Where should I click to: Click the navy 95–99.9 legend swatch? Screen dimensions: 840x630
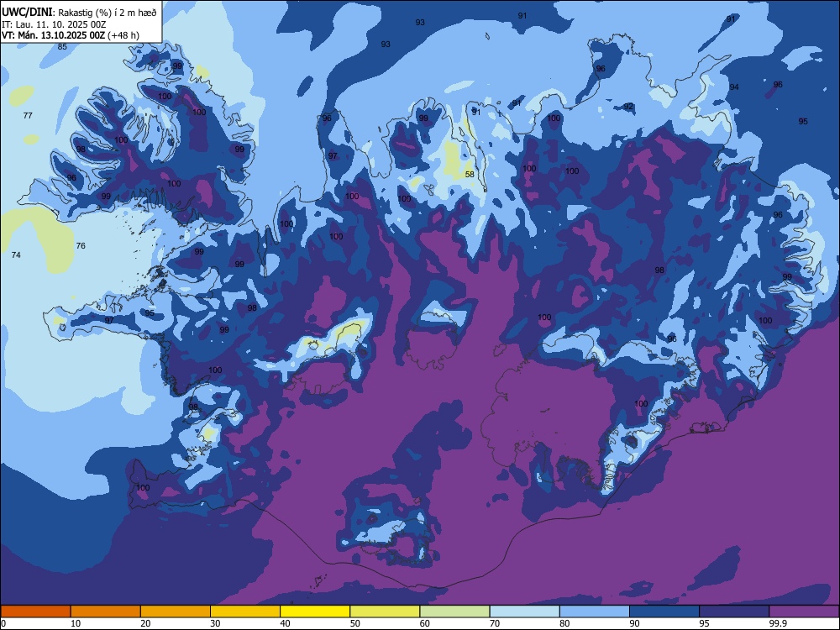(734, 612)
